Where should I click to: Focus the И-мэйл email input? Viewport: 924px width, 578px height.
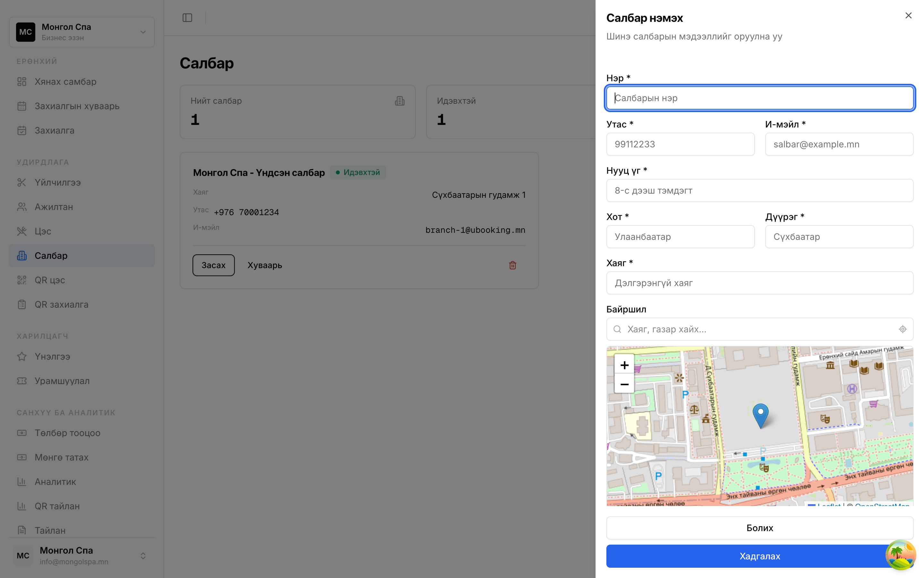[x=839, y=144]
